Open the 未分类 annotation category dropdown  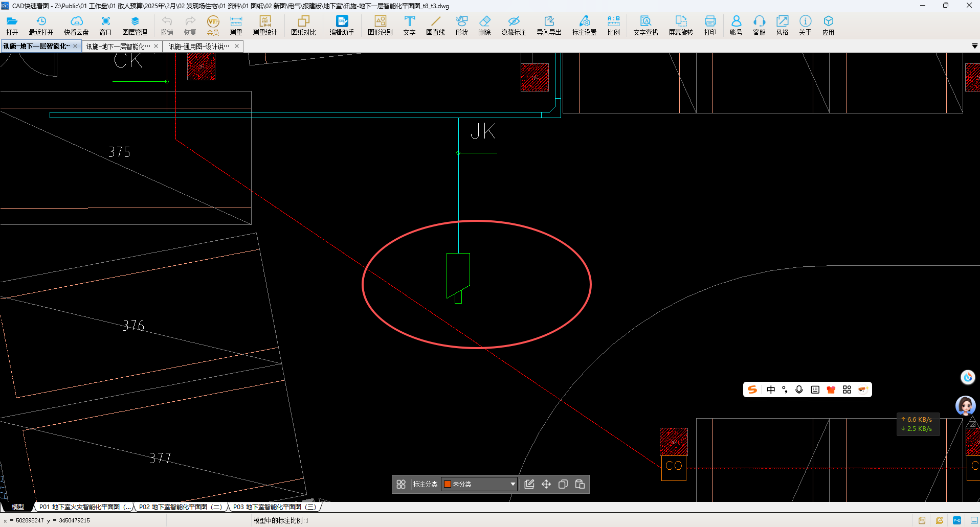(x=513, y=484)
